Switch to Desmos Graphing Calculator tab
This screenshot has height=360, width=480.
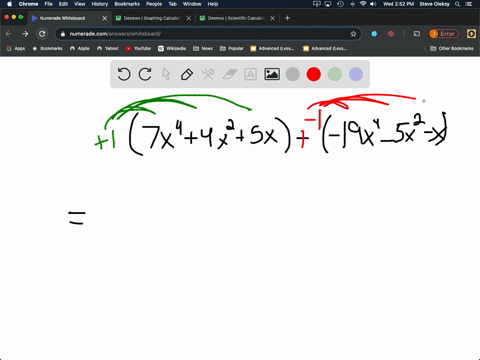[152, 18]
